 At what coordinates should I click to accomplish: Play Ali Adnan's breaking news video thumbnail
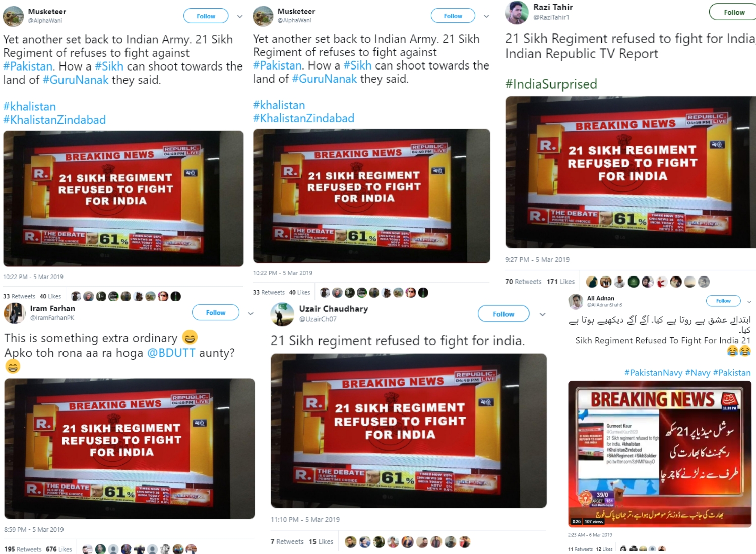[x=660, y=454]
